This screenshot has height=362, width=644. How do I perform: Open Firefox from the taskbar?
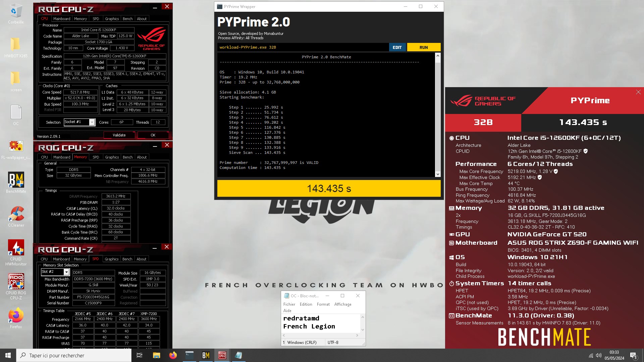pos(173,355)
